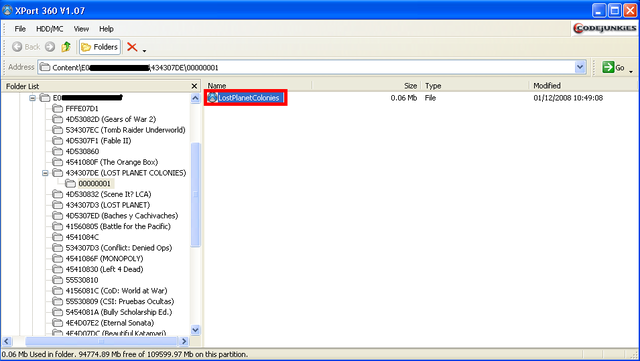Select the CoD: World at War folder

(x=116, y=291)
